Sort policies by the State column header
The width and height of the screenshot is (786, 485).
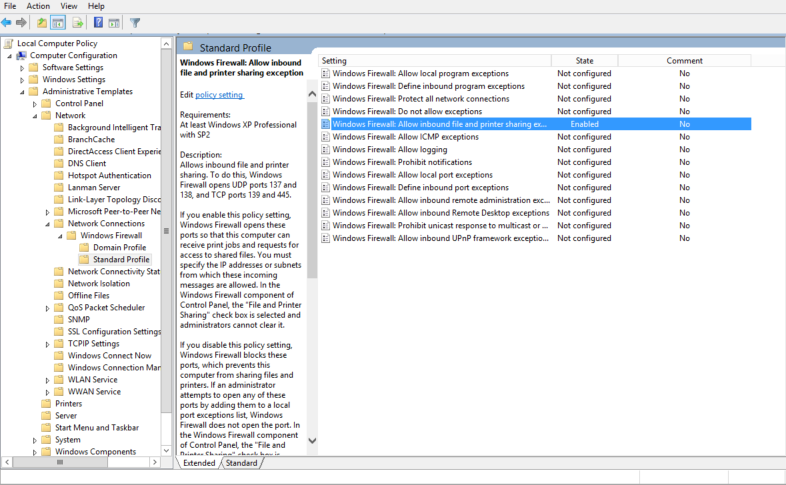(584, 61)
